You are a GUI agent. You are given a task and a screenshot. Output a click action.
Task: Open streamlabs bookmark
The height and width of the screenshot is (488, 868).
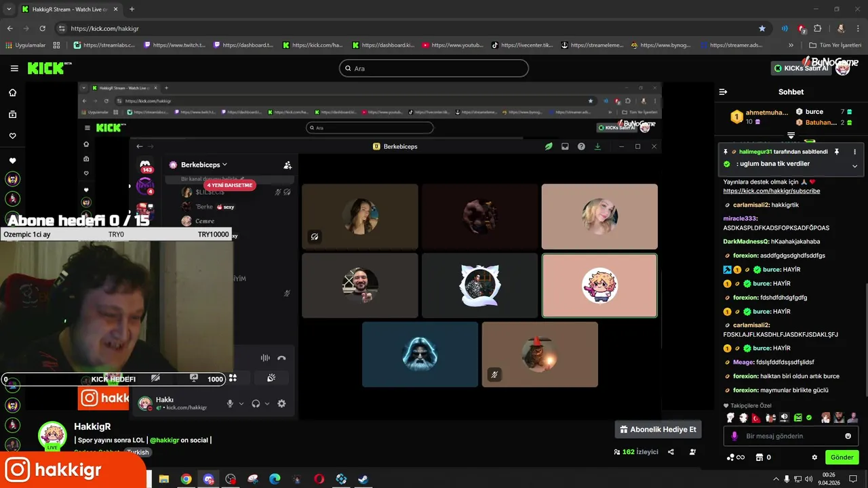104,45
